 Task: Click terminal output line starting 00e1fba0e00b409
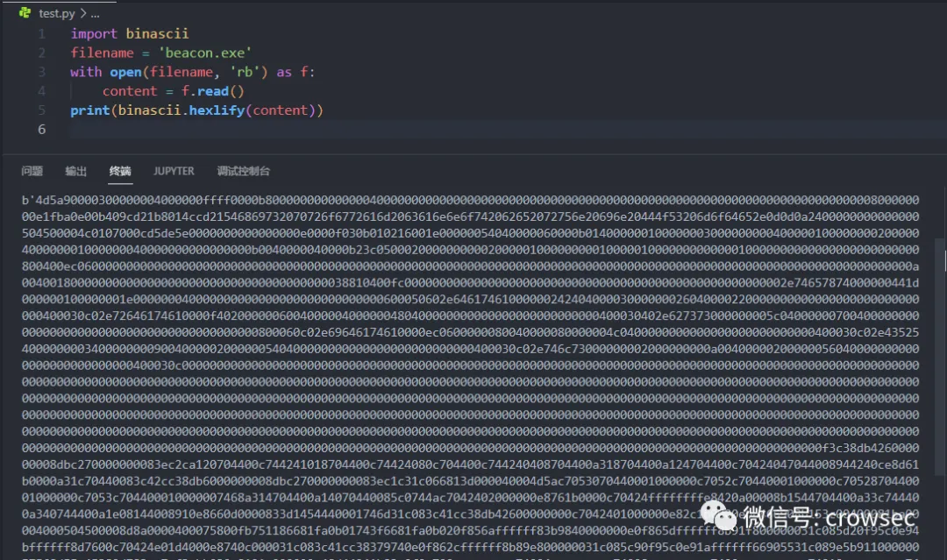471,216
